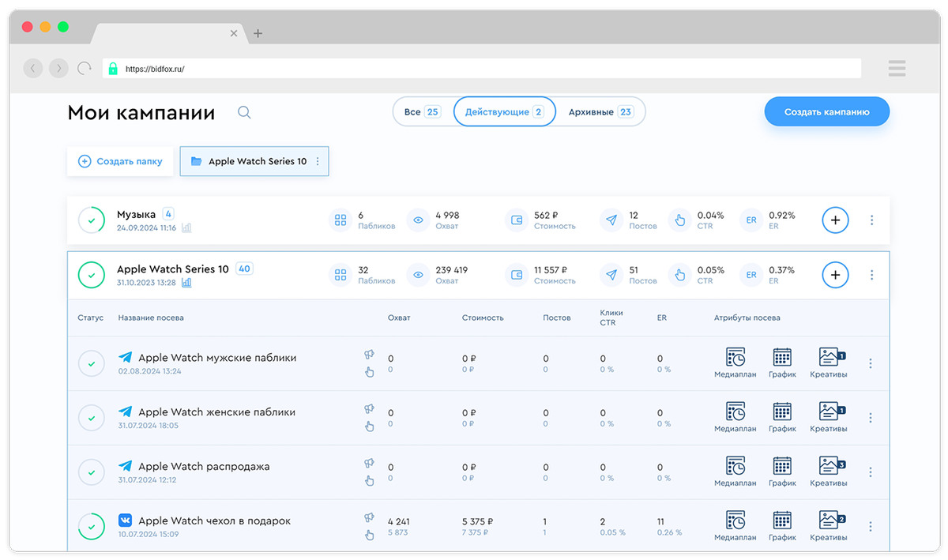Open Креативы for Apple Watch распродажа
The width and height of the screenshot is (948, 560).
point(829,472)
